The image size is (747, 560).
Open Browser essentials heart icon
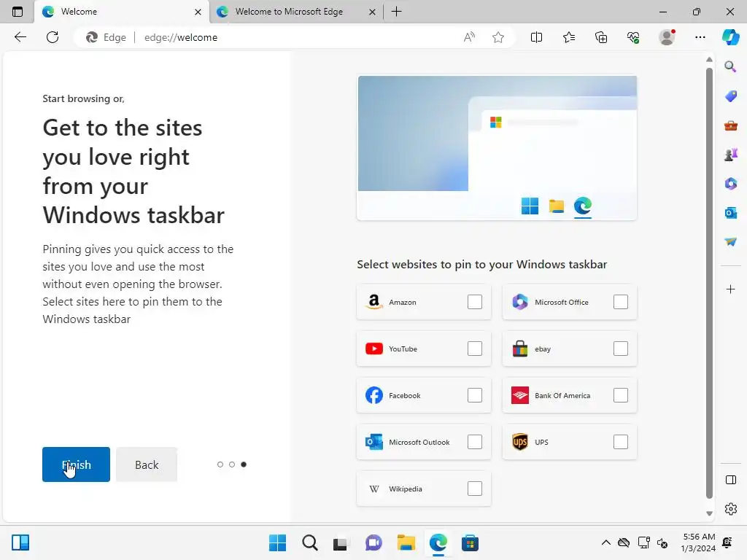point(633,37)
